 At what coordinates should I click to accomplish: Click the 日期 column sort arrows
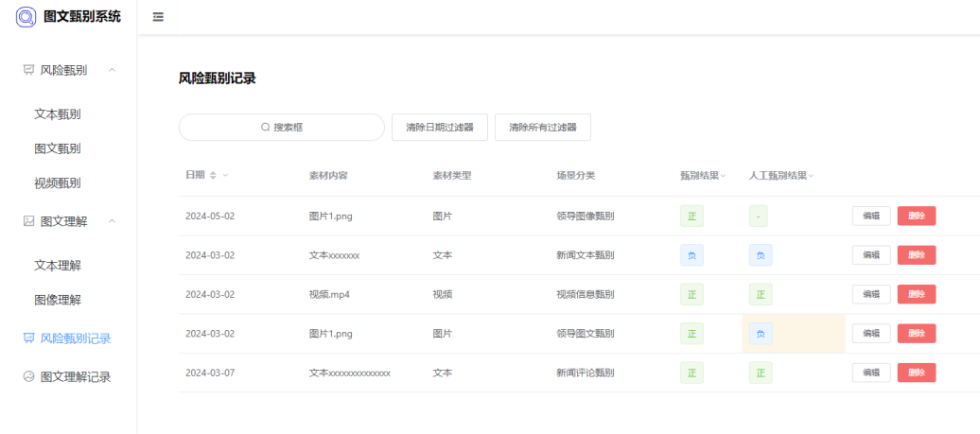click(x=213, y=176)
